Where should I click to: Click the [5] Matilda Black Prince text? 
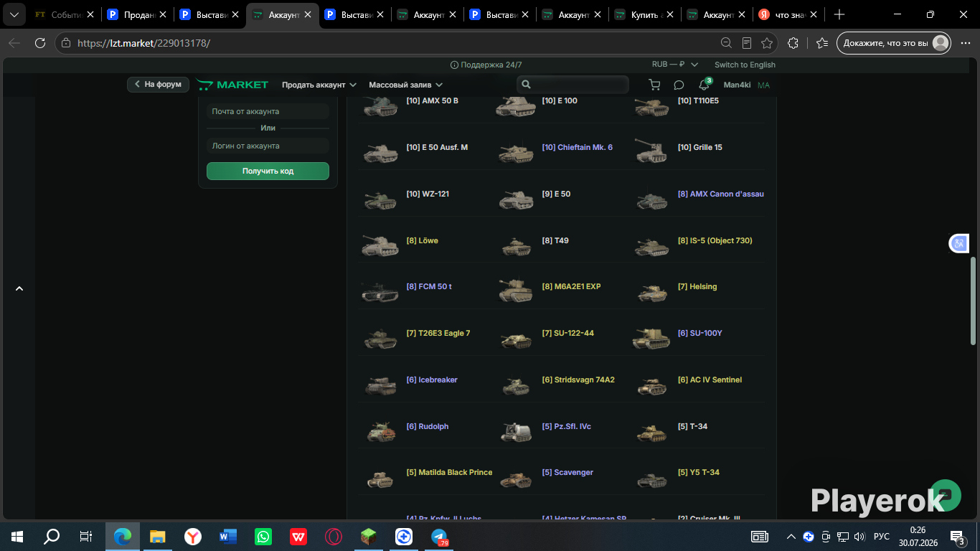point(449,473)
